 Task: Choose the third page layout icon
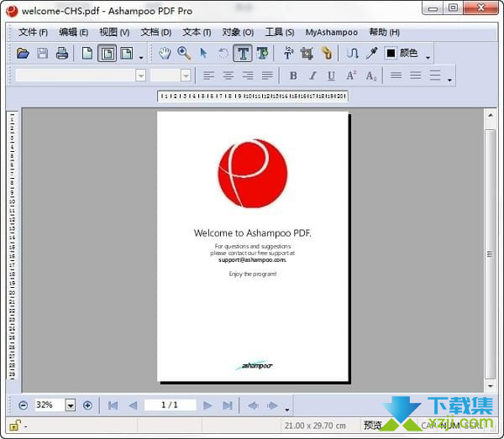pos(127,53)
